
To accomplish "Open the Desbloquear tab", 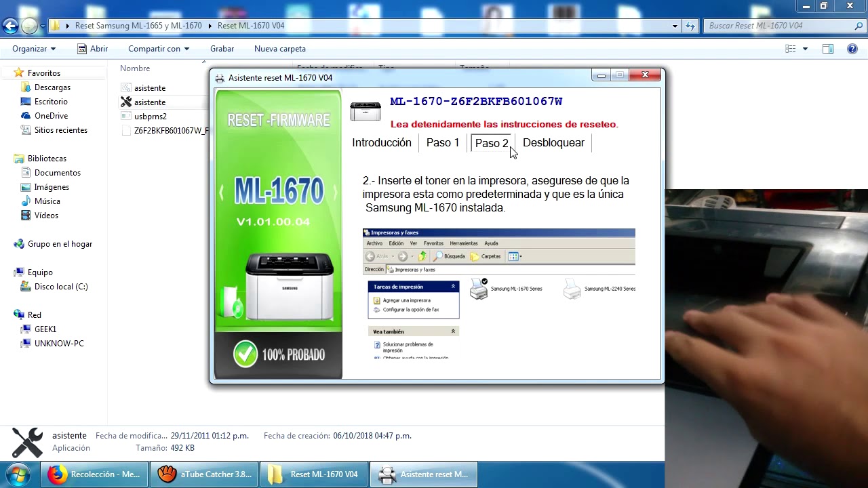I will point(553,142).
